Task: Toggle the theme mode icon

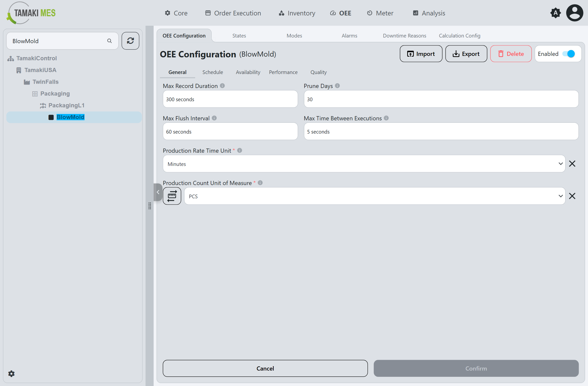Action: [555, 13]
